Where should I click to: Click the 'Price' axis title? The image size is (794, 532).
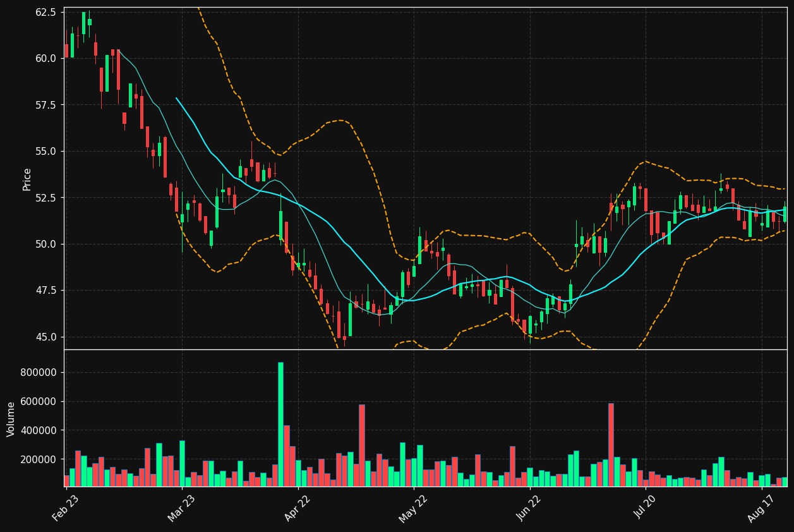click(x=27, y=179)
